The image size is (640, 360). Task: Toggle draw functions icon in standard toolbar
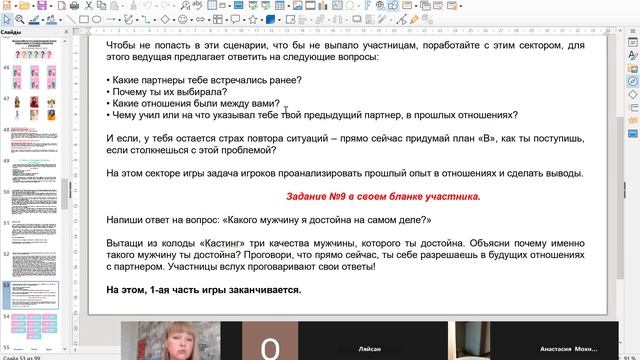coord(393,6)
